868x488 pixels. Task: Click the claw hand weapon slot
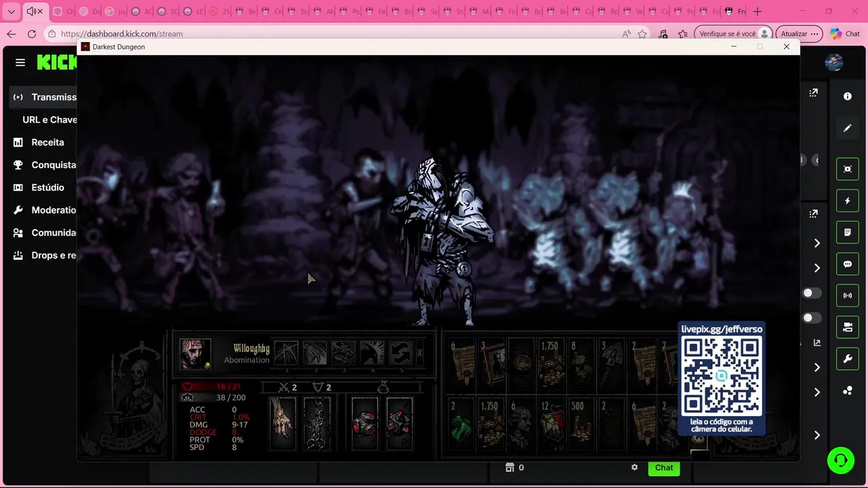click(283, 423)
